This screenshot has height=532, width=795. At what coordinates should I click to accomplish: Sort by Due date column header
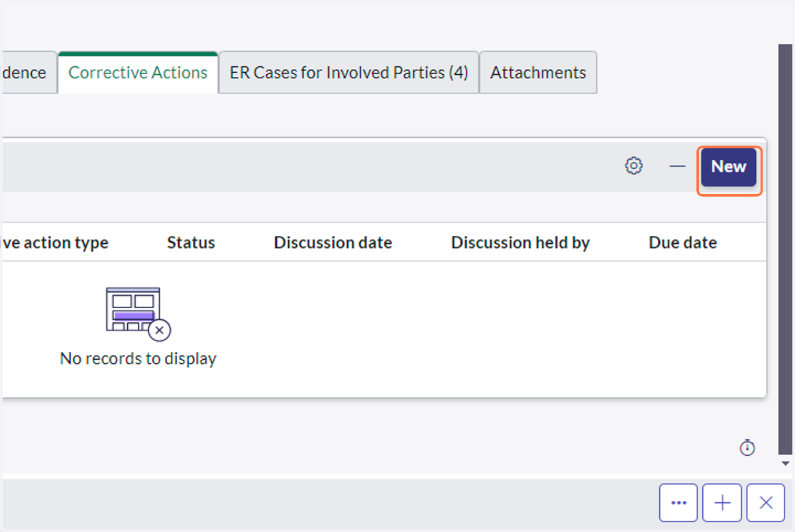683,242
